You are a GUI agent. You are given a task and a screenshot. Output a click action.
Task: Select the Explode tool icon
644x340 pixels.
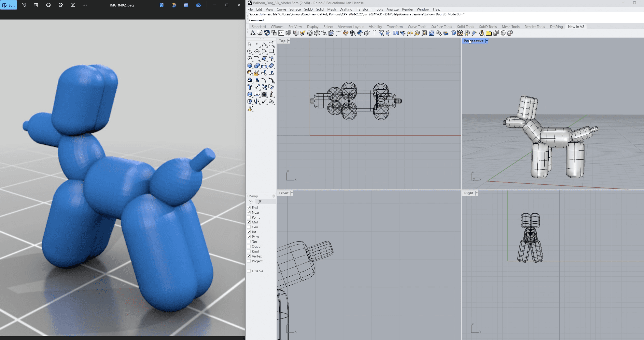pyautogui.click(x=257, y=73)
